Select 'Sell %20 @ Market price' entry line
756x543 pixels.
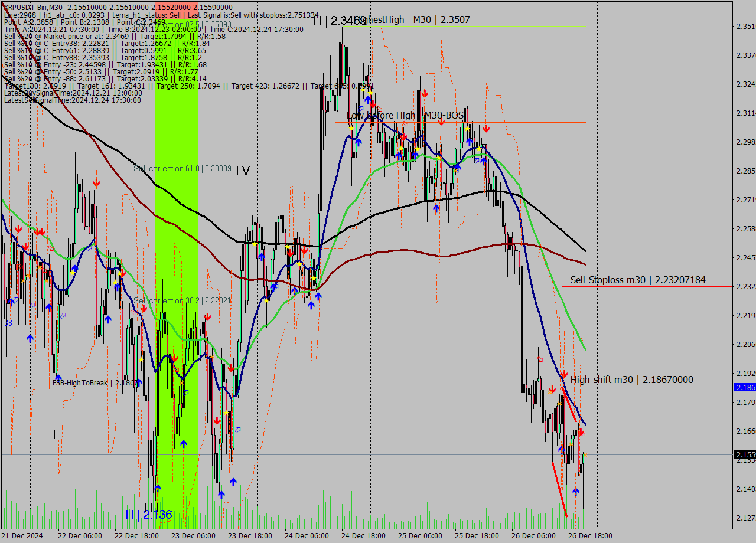coord(115,36)
